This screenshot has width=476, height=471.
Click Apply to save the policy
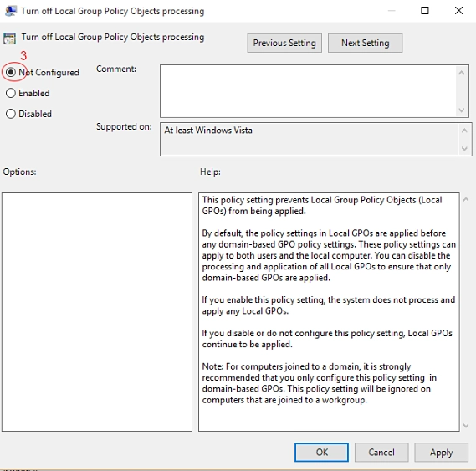442,452
